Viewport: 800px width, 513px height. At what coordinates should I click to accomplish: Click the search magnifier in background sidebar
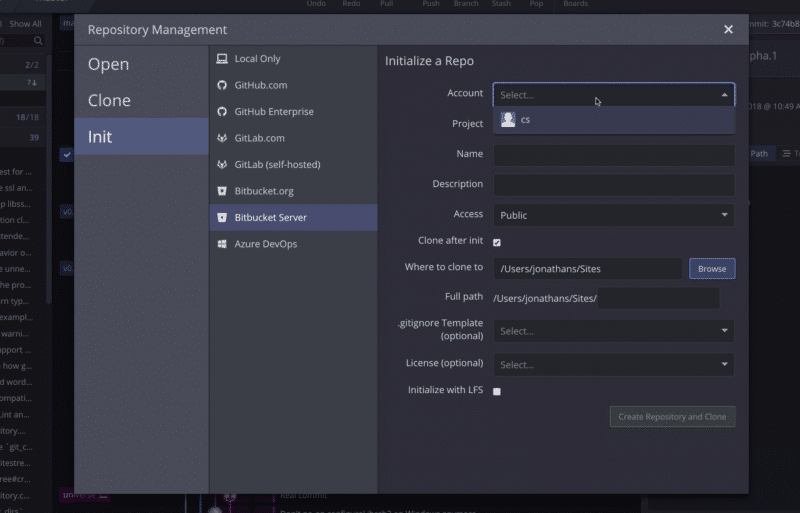tap(38, 40)
